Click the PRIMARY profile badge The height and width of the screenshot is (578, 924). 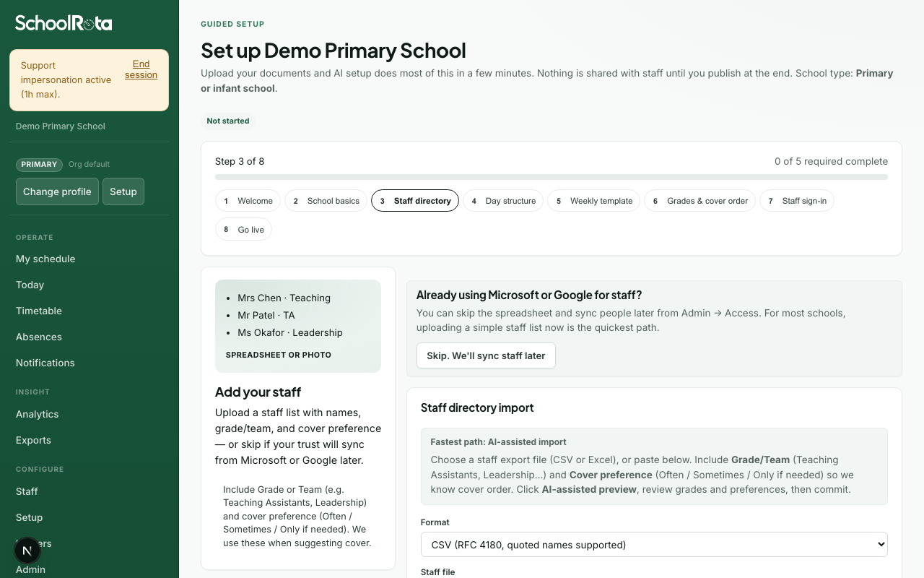pyautogui.click(x=39, y=165)
